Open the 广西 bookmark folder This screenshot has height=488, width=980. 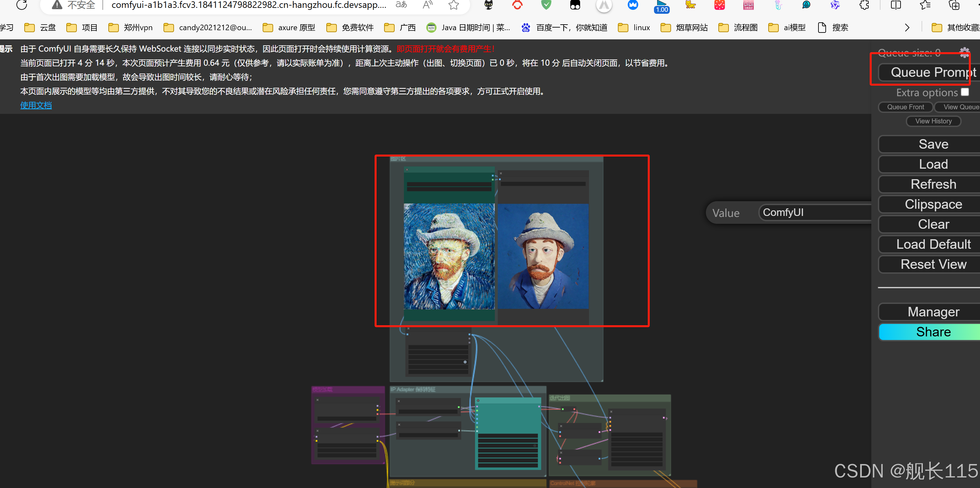pos(400,27)
